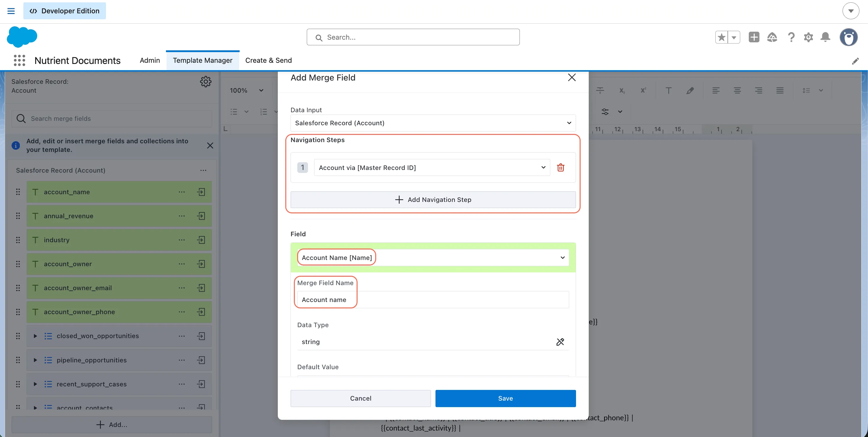Click the Save button
The height and width of the screenshot is (437, 868).
coord(505,398)
